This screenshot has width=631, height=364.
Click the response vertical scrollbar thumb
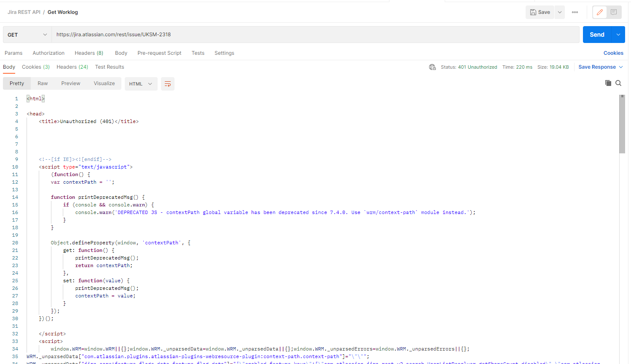(622, 124)
